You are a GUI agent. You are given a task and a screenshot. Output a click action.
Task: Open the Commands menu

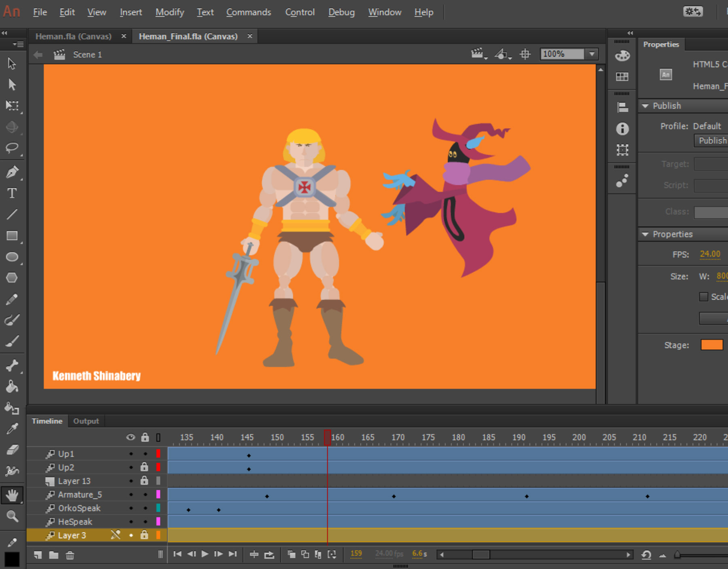click(x=249, y=12)
